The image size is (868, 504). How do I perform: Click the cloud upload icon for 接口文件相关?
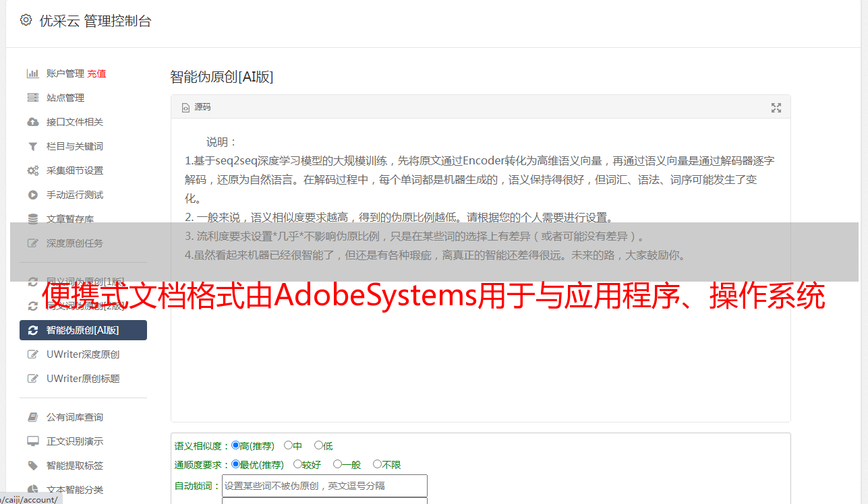coord(32,122)
